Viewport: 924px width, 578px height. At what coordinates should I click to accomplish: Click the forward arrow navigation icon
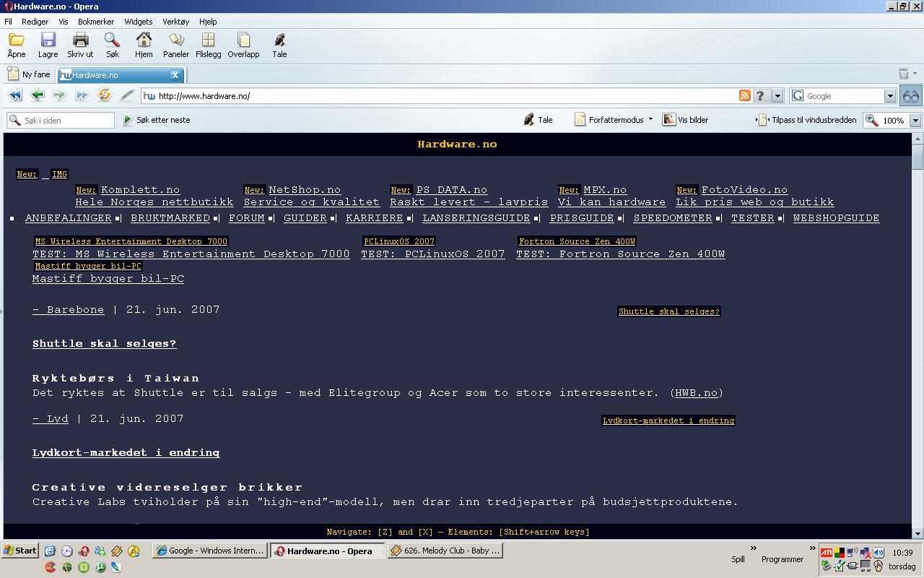click(59, 95)
